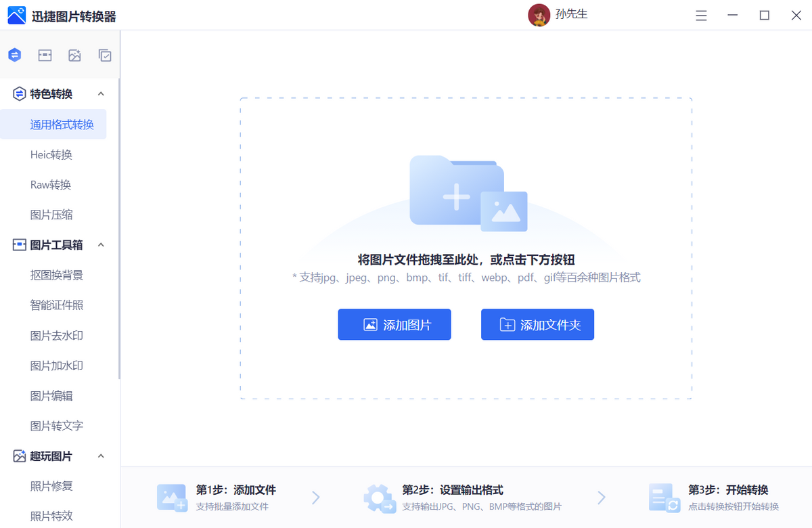Open the user avatar for 孙先生

coord(538,14)
